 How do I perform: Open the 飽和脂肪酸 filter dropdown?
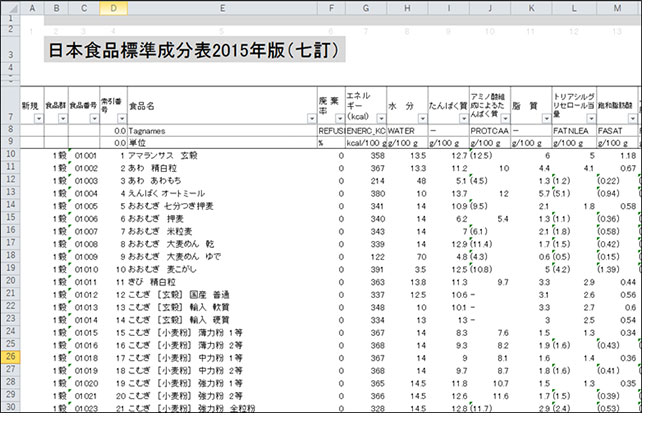coord(633,119)
